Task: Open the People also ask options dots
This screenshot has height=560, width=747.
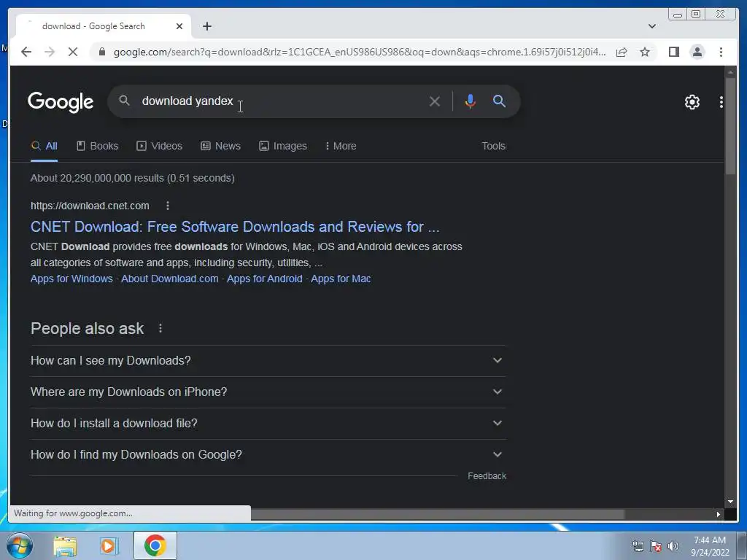Action: (x=160, y=329)
